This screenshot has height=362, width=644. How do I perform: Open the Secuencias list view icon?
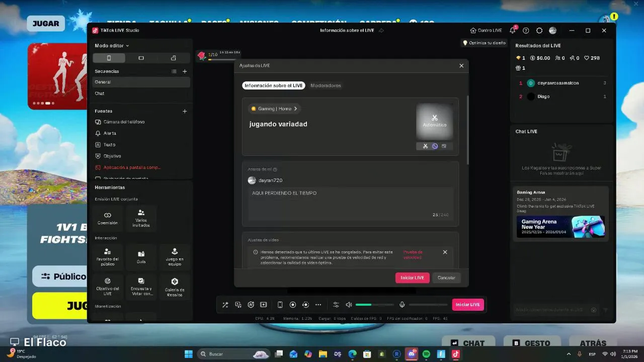[x=174, y=71]
